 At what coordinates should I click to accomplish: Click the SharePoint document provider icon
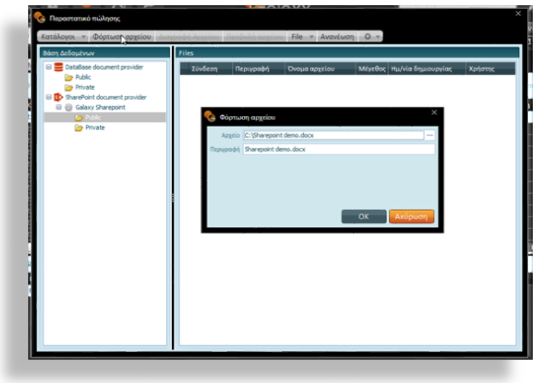point(59,97)
